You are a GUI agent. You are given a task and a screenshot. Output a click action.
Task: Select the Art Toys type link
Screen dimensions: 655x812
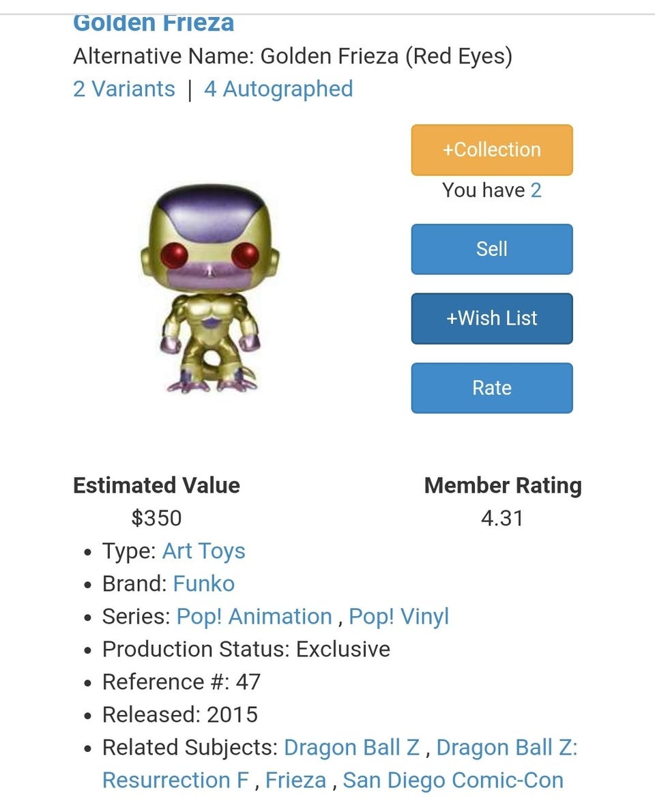[x=203, y=551]
